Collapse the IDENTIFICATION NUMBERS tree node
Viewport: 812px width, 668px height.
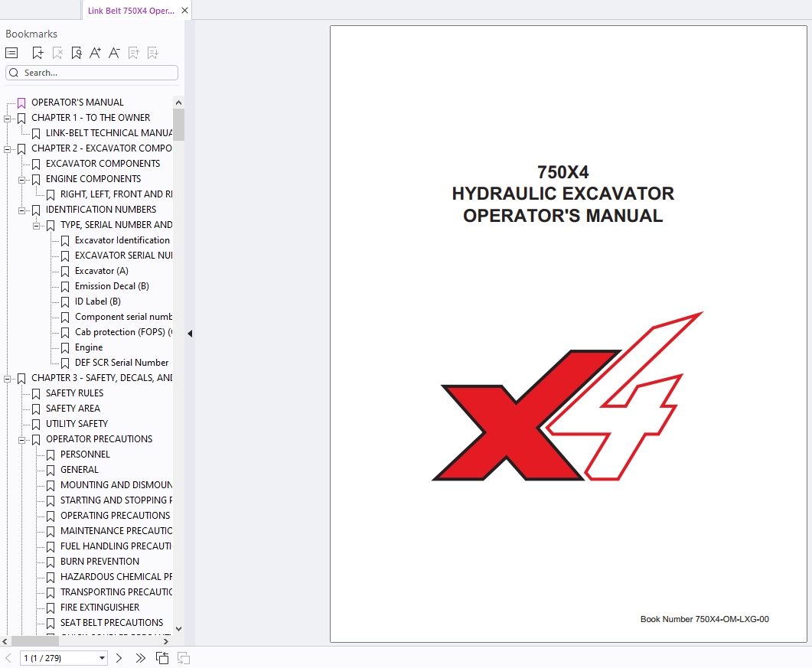click(x=22, y=210)
